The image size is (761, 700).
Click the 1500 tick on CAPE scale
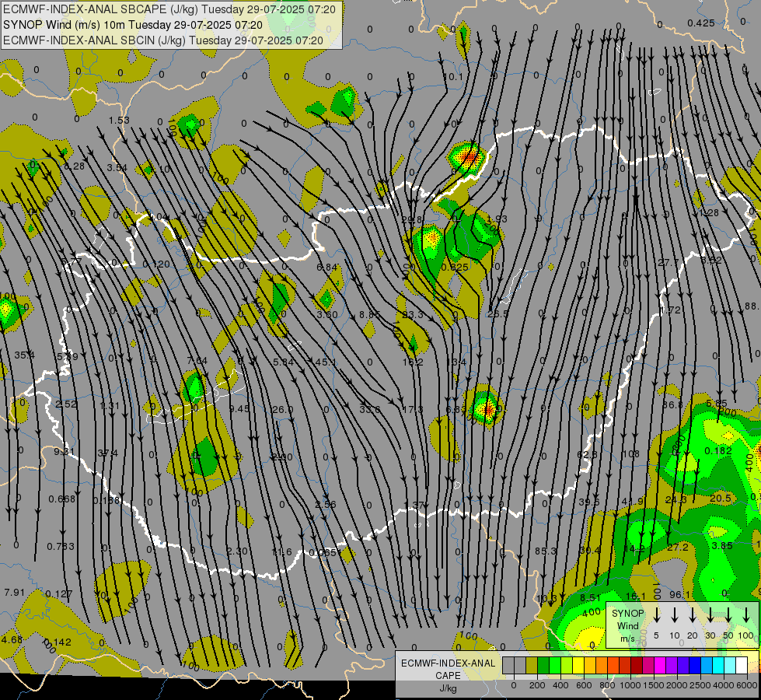click(x=654, y=685)
